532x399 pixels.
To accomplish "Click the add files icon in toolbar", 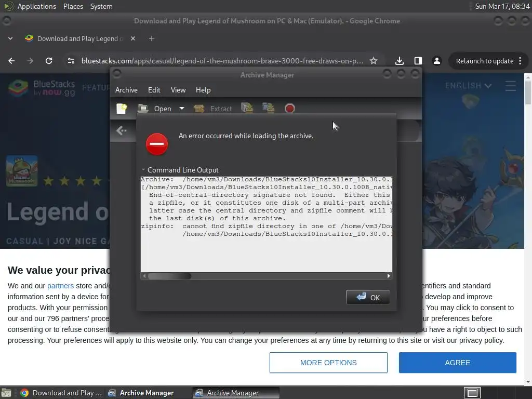I will pyautogui.click(x=247, y=108).
